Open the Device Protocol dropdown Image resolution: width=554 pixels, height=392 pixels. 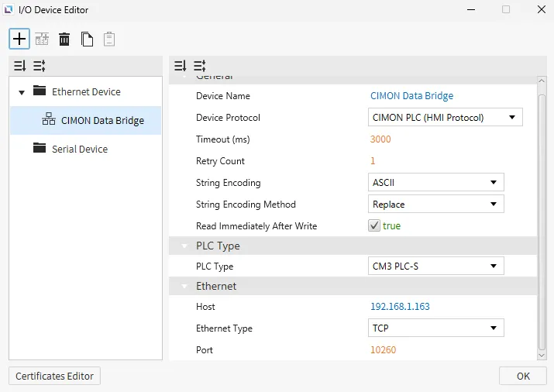click(x=445, y=118)
